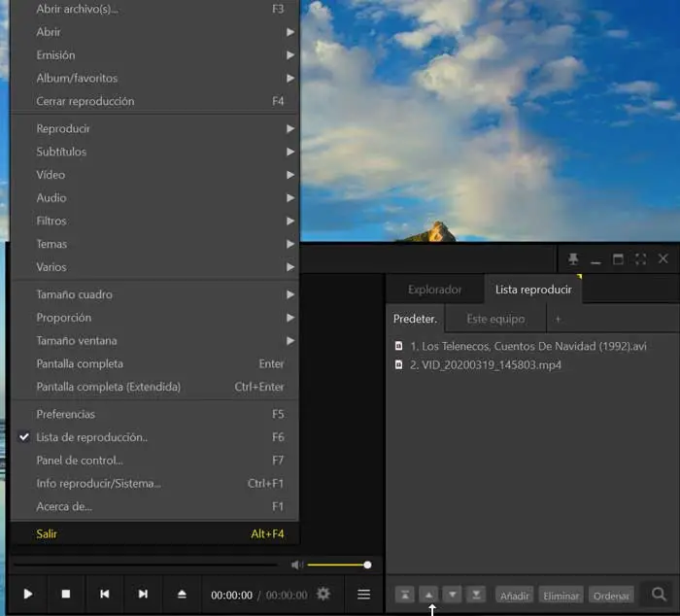Image resolution: width=680 pixels, height=616 pixels.
Task: Expand the Abrir submenu
Action: coord(154,32)
